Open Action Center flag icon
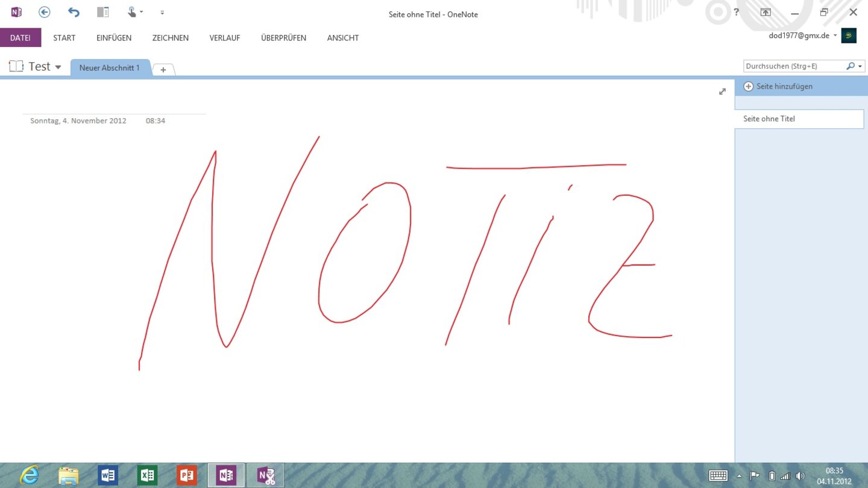 [755, 475]
